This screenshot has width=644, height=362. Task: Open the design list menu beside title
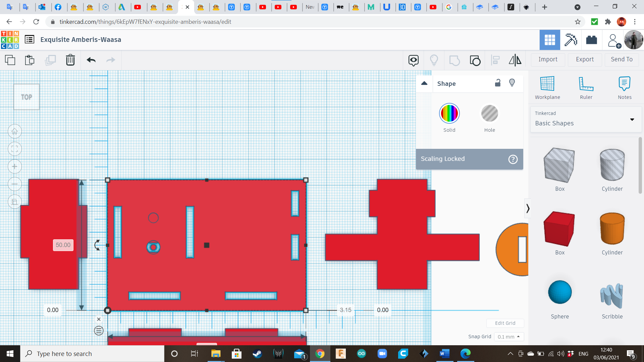point(30,39)
